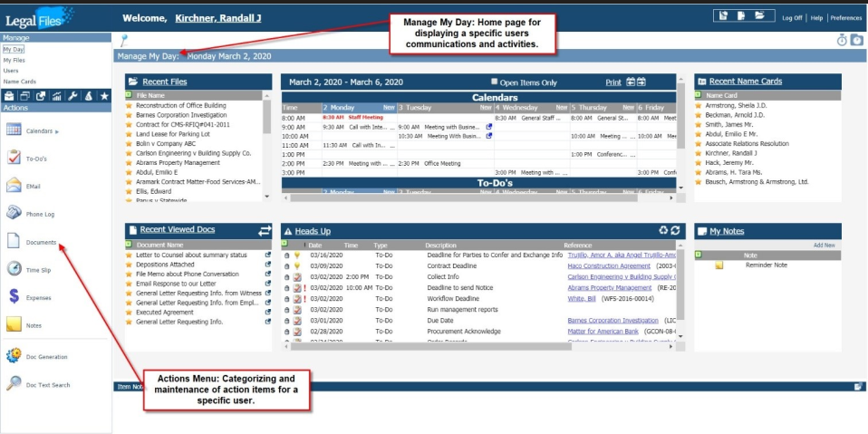This screenshot has height=434, width=868.
Task: Click Heads Up list scroll-down arrow
Action: point(680,336)
